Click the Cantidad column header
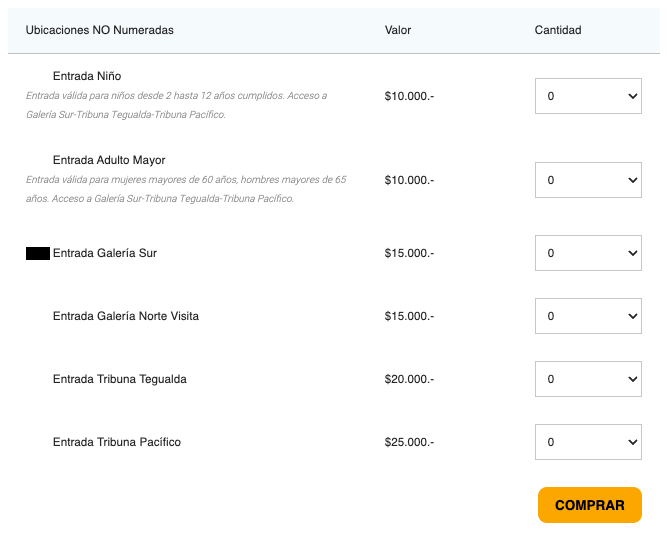 point(558,30)
